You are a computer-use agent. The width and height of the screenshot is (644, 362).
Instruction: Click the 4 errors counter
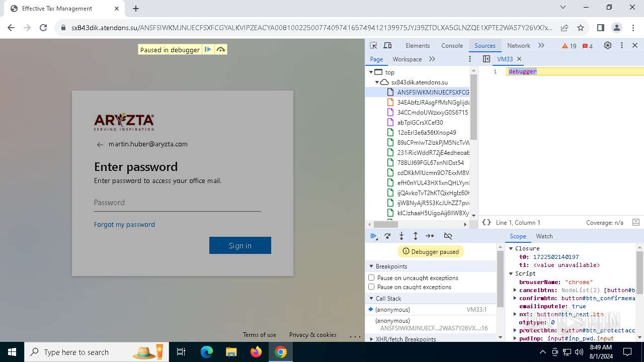coord(587,46)
